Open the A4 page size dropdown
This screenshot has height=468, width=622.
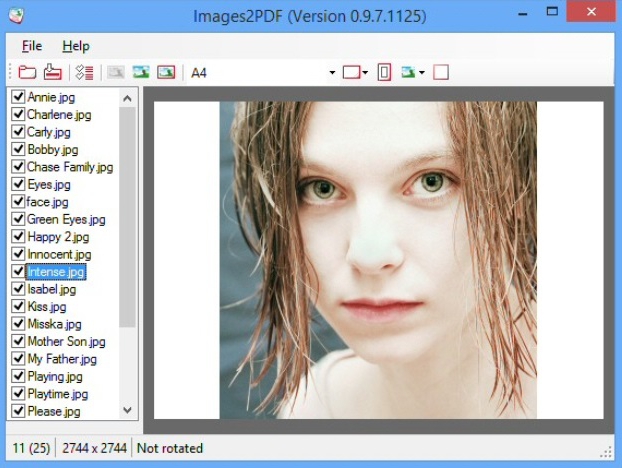point(332,73)
